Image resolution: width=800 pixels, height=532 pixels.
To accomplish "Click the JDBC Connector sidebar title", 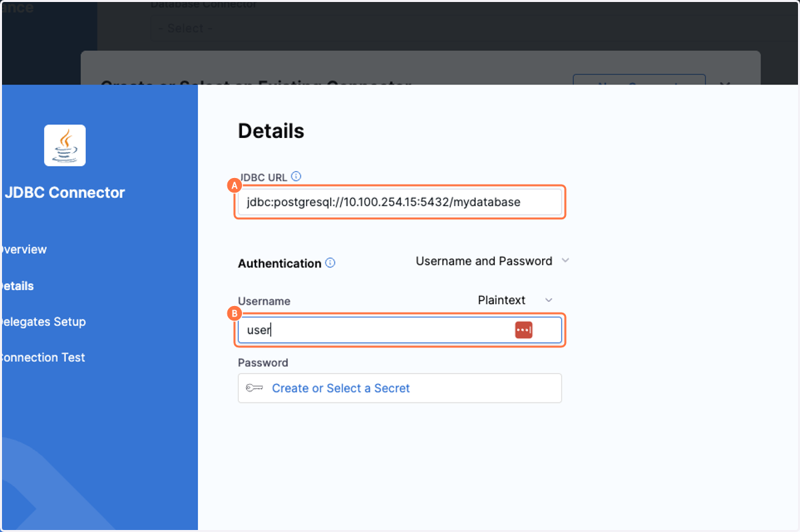I will [65, 193].
